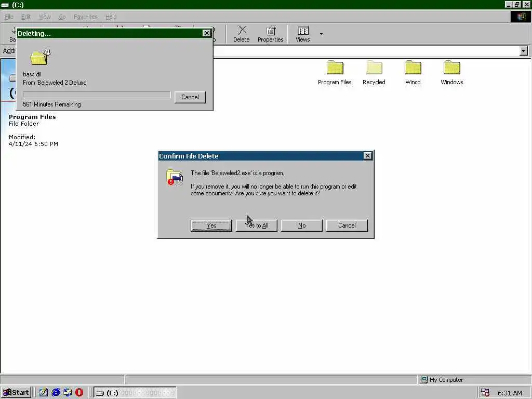
Task: Launch Opera from quick launch
Action: [79, 393]
